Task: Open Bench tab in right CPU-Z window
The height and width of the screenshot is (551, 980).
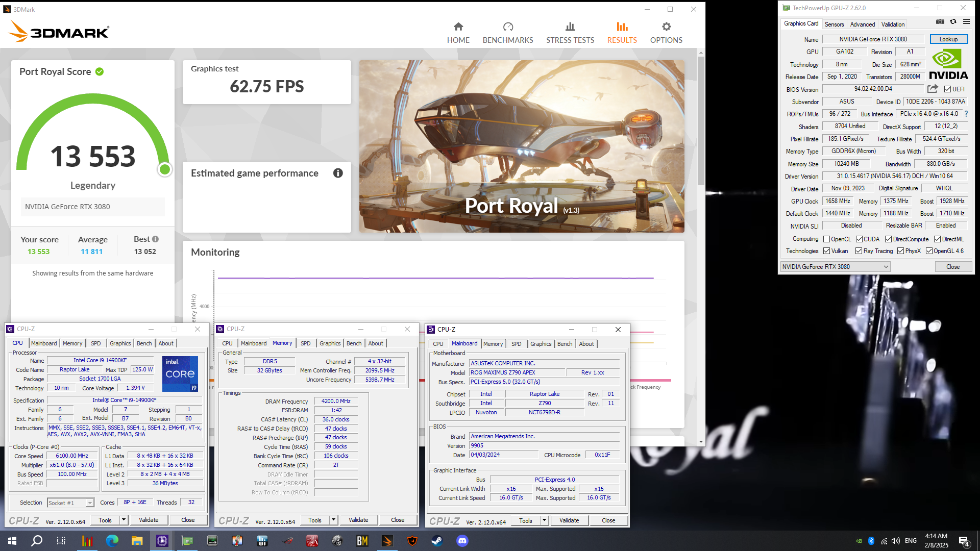Action: 565,344
